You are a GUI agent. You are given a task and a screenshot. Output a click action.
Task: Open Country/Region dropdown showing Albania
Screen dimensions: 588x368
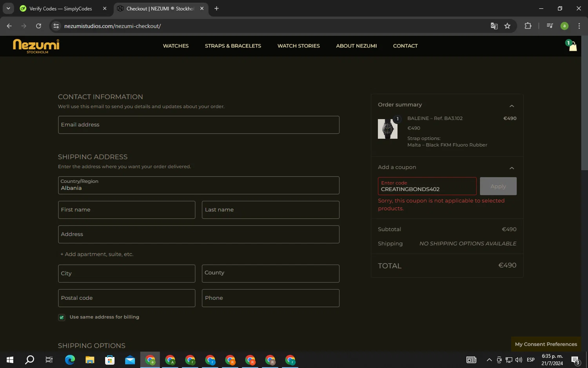pyautogui.click(x=198, y=185)
